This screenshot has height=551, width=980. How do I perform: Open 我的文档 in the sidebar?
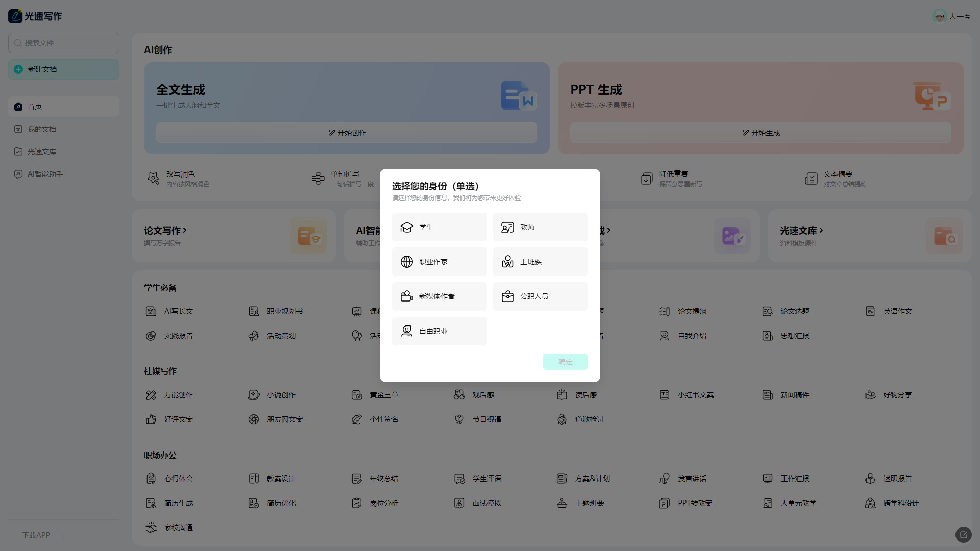coord(42,129)
